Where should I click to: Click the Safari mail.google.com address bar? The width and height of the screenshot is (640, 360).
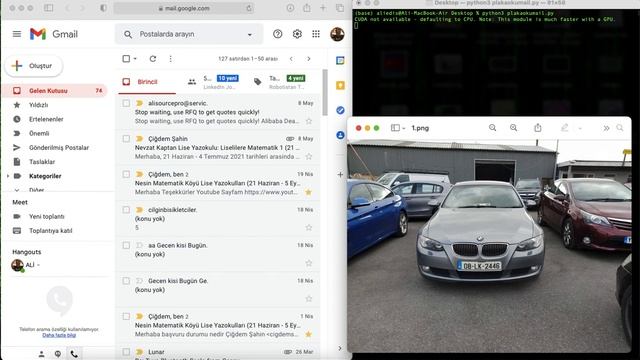point(184,8)
